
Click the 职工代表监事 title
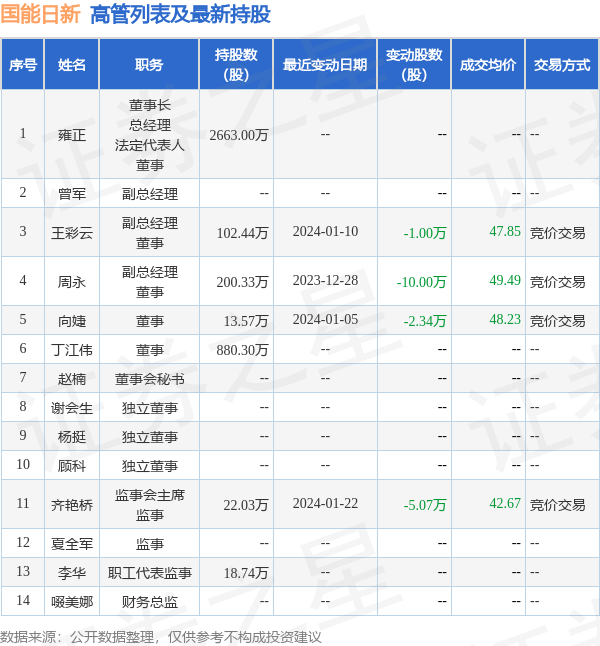pos(150,573)
